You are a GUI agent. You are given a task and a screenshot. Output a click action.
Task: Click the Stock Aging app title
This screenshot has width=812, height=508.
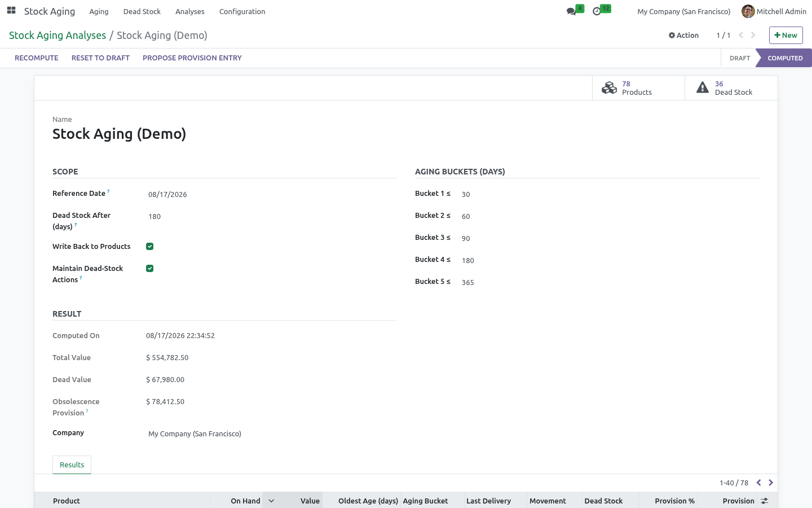click(50, 11)
